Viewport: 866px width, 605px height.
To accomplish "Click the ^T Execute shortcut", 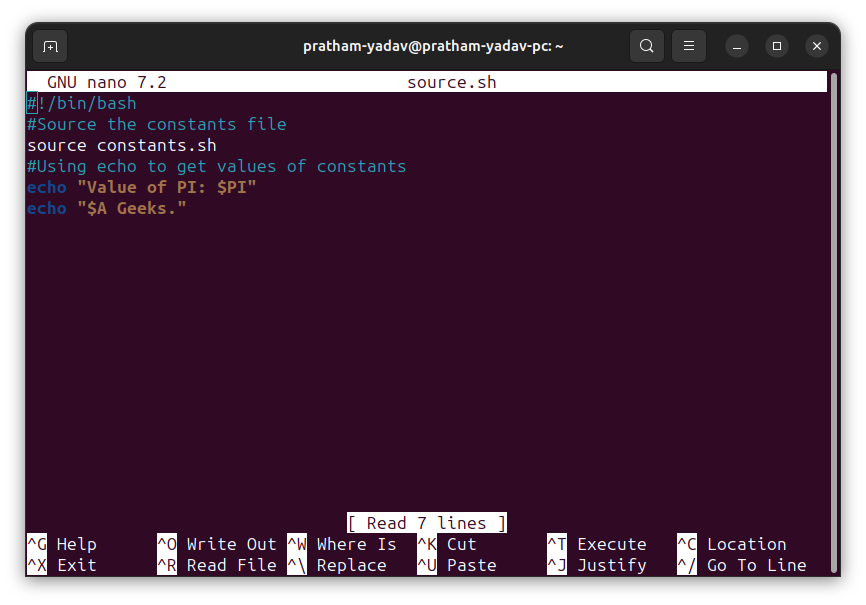I will pyautogui.click(x=597, y=544).
